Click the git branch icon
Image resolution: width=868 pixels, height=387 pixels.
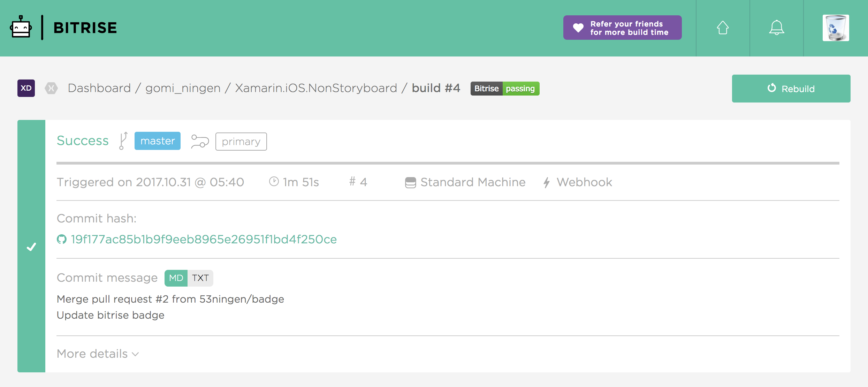tap(123, 141)
